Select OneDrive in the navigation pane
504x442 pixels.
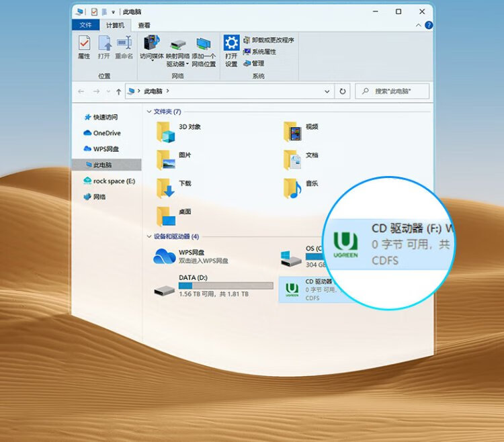pos(107,133)
